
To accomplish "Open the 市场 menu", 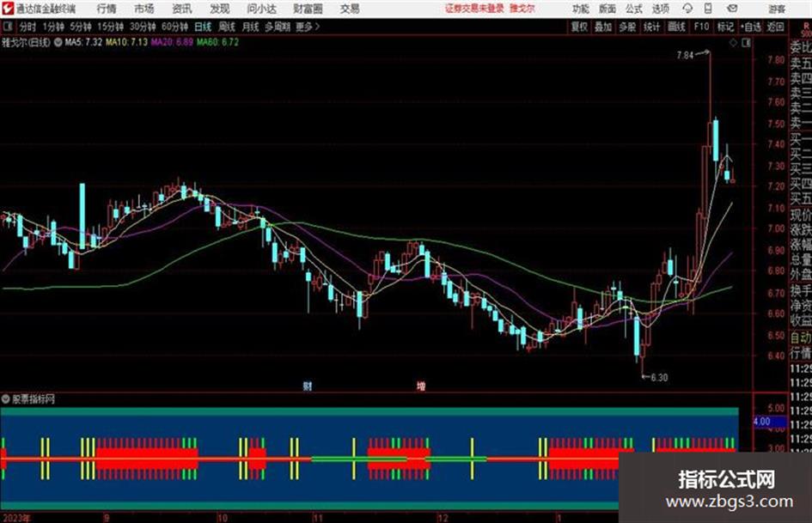I will (x=144, y=9).
